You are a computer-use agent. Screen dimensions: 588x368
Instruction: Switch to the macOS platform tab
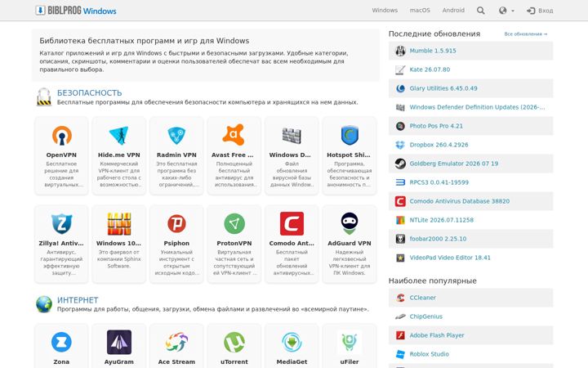point(420,10)
